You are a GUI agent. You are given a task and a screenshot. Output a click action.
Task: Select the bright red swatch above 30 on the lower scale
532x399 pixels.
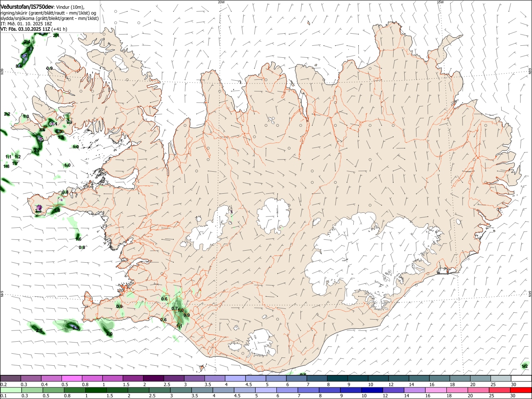click(x=521, y=390)
